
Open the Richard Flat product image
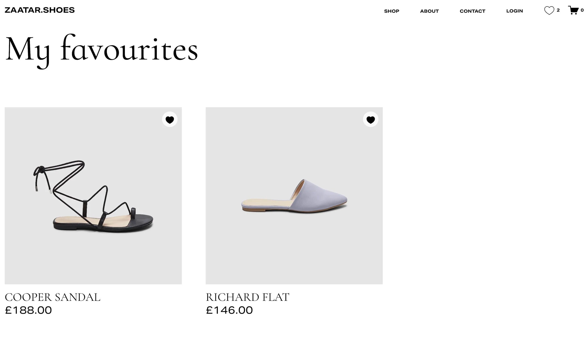pyautogui.click(x=294, y=196)
